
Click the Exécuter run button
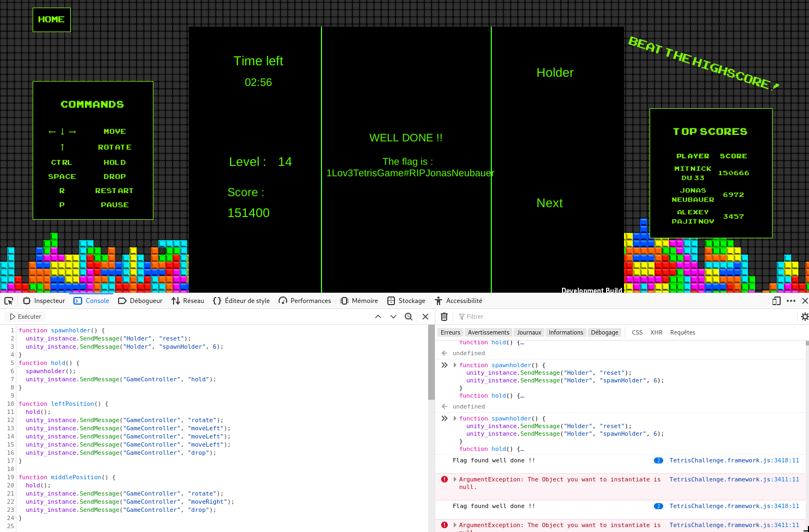[25, 317]
